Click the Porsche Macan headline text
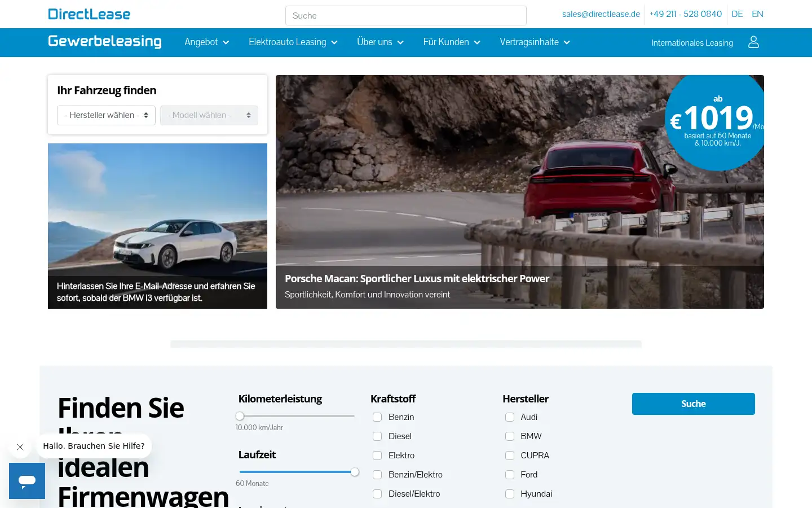 [417, 278]
